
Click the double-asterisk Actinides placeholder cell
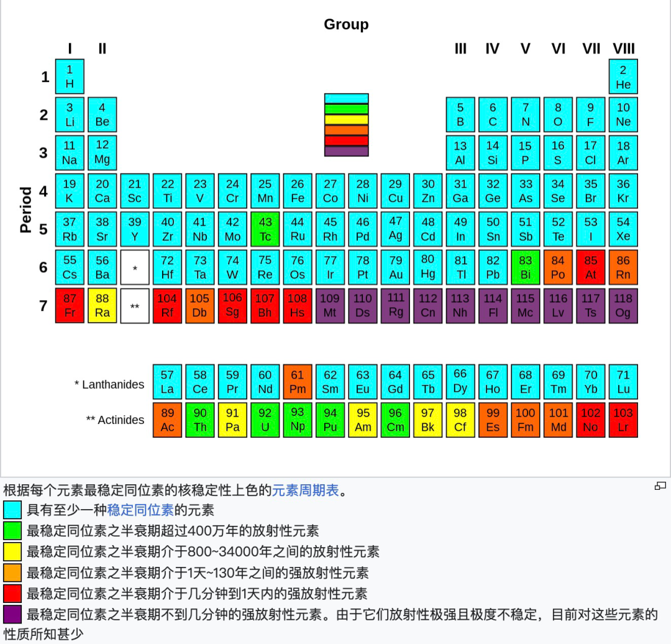pyautogui.click(x=135, y=305)
